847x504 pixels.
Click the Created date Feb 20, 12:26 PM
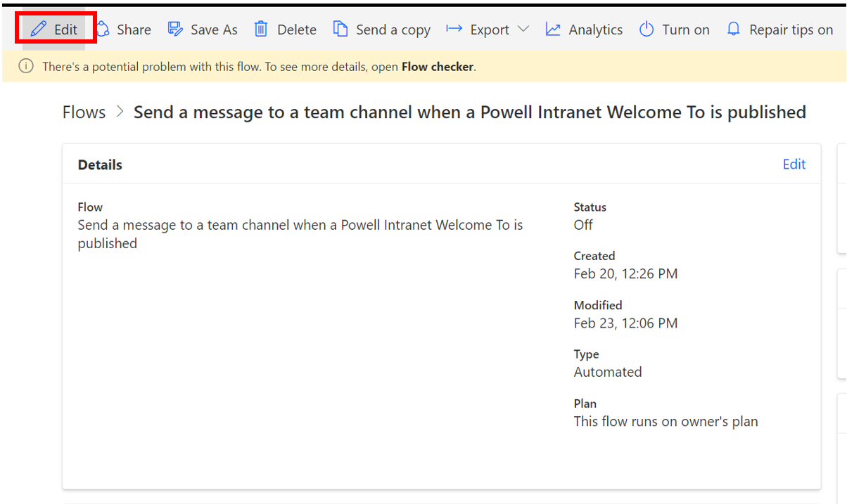[x=625, y=274]
